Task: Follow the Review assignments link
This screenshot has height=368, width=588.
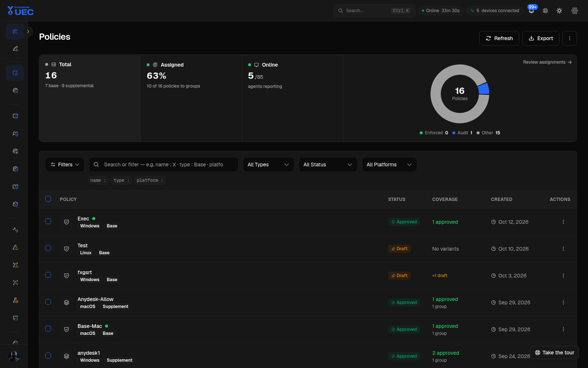Action: 547,62
